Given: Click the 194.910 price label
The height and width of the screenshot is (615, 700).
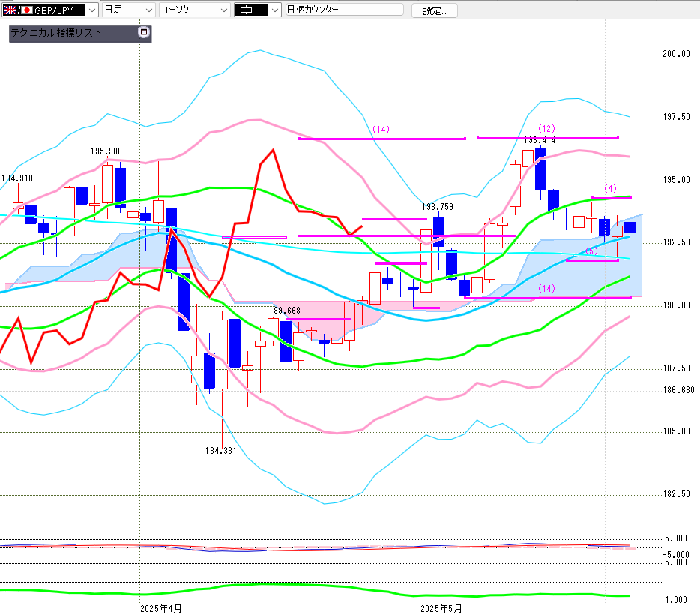Looking at the screenshot, I should point(17,178).
